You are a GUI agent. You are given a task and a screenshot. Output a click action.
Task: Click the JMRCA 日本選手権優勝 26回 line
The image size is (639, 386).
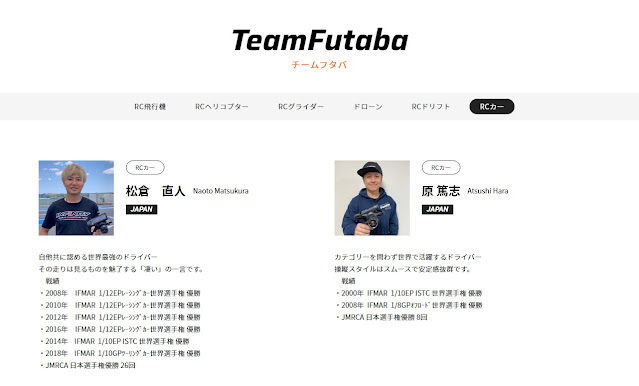[88, 365]
